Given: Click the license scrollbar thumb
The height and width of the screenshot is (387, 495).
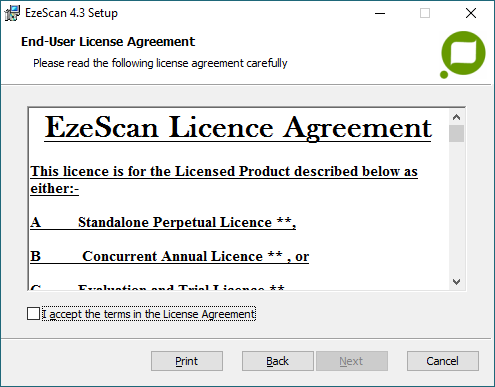Looking at the screenshot, I should (456, 134).
